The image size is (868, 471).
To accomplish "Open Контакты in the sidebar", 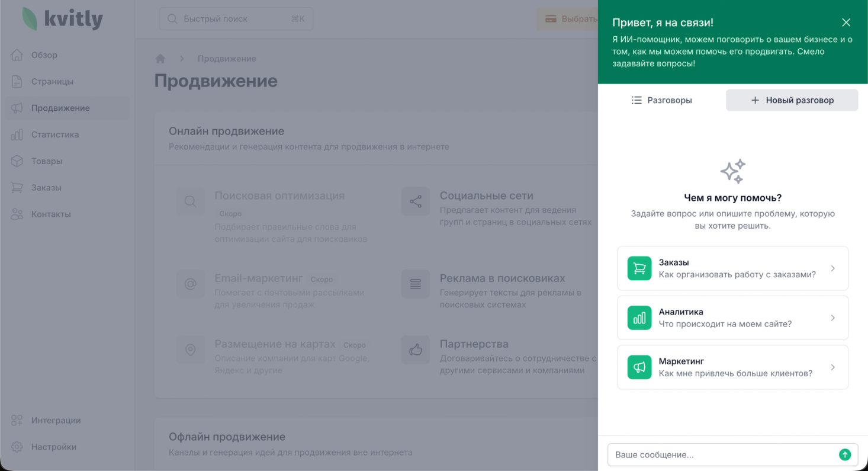I will (67, 214).
